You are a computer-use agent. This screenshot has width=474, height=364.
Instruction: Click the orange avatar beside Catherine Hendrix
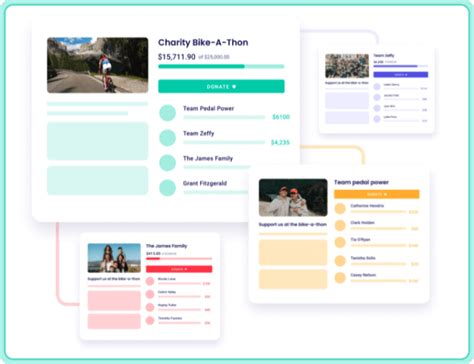tap(340, 209)
